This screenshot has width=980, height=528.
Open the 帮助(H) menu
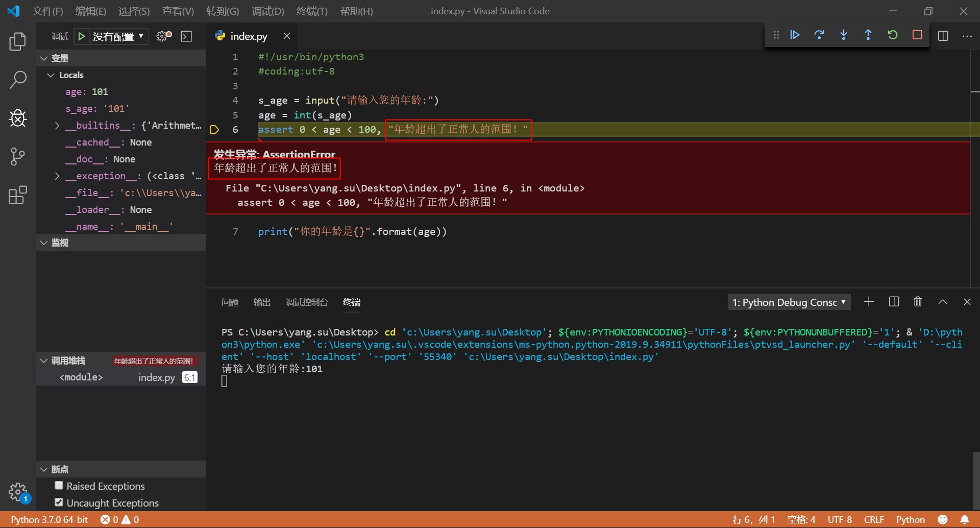pos(356,11)
